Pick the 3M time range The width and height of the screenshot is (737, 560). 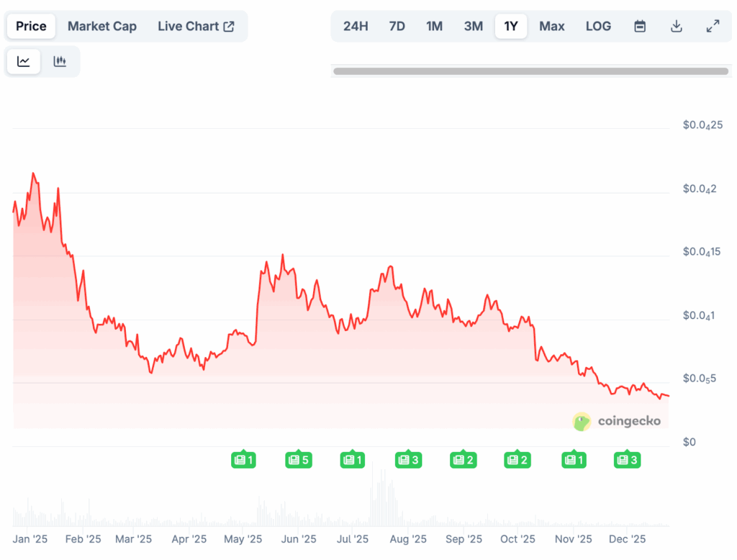click(473, 26)
